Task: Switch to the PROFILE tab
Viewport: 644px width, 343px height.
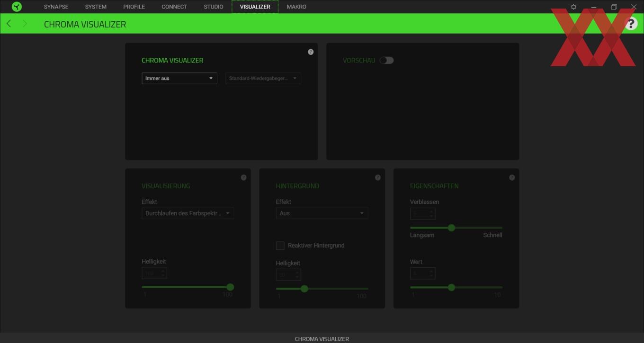Action: tap(134, 7)
